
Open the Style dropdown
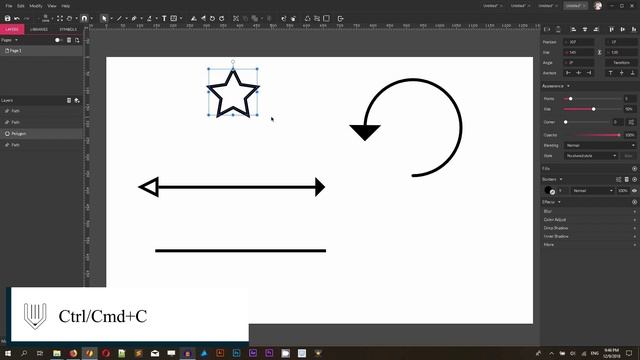click(x=591, y=156)
